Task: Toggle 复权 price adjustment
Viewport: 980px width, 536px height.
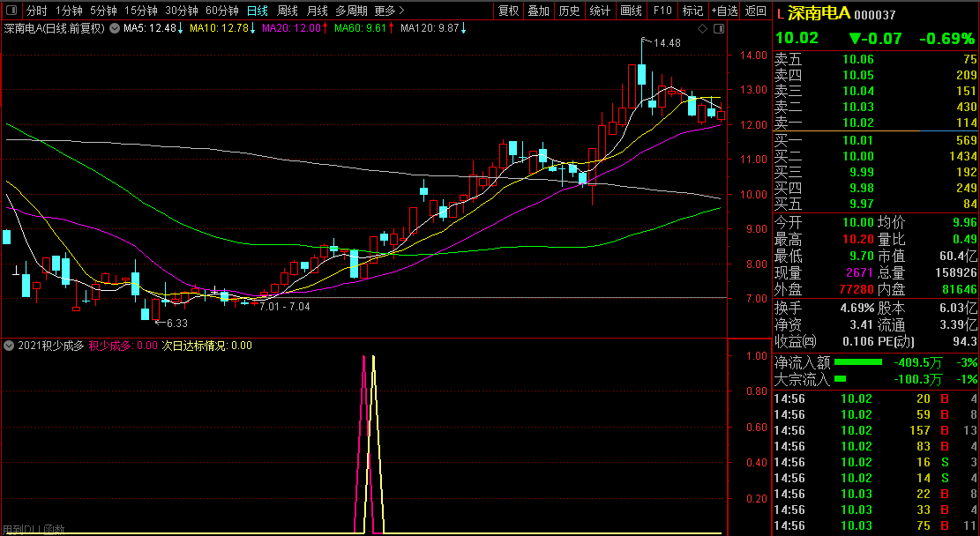Action: point(509,11)
